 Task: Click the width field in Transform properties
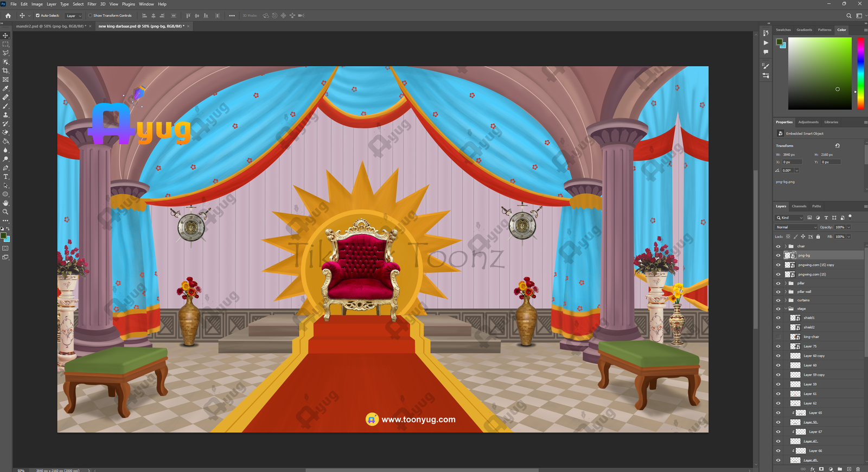(x=792, y=155)
